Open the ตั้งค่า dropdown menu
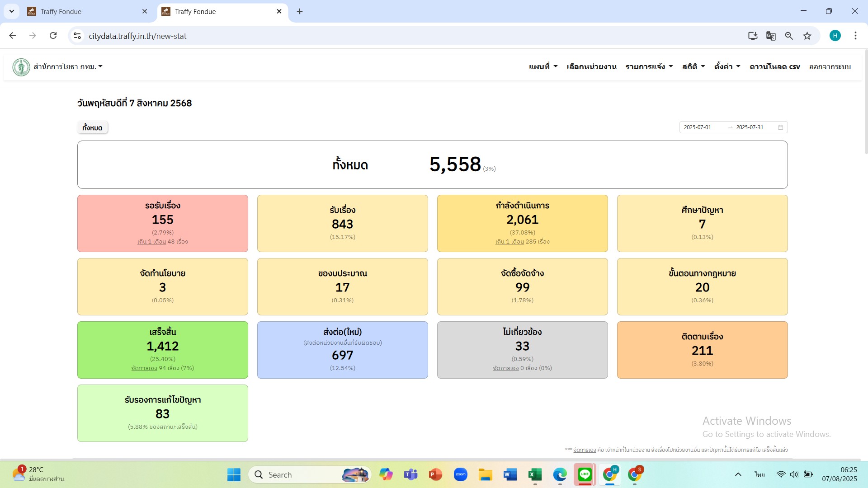Screen dimensions: 868x488 click(727, 66)
